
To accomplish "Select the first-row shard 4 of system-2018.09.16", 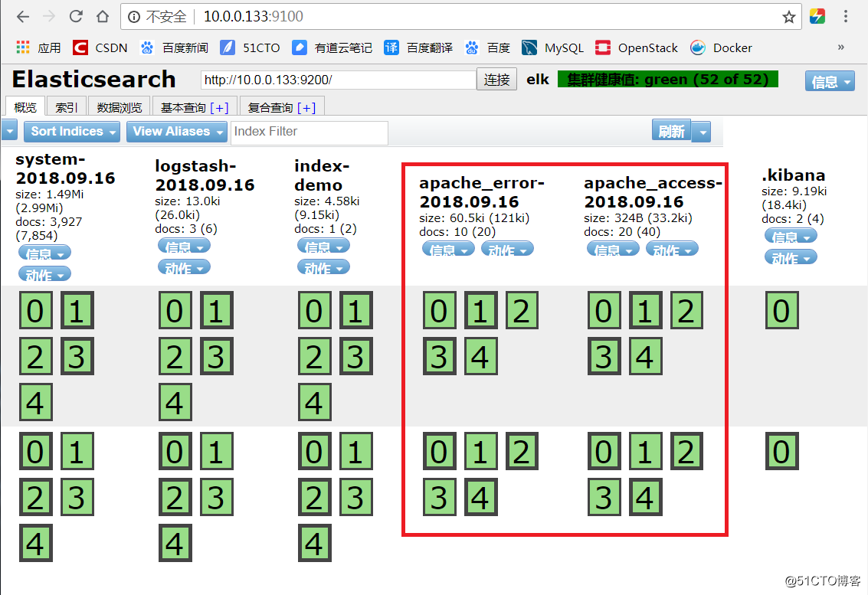I will 36,402.
